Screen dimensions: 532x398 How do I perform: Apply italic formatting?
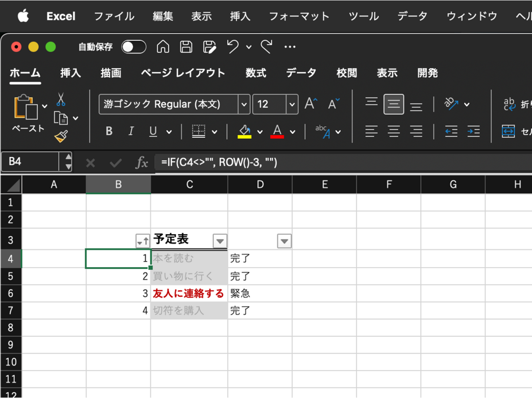point(131,131)
